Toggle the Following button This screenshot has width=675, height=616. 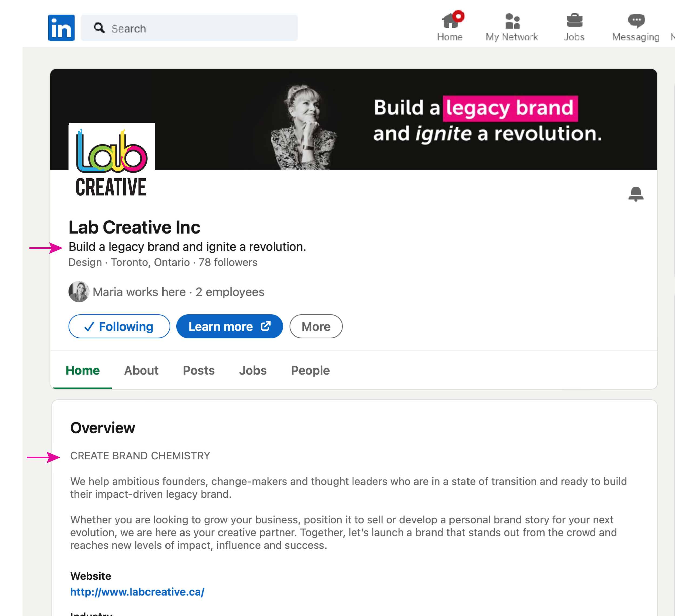[119, 326]
